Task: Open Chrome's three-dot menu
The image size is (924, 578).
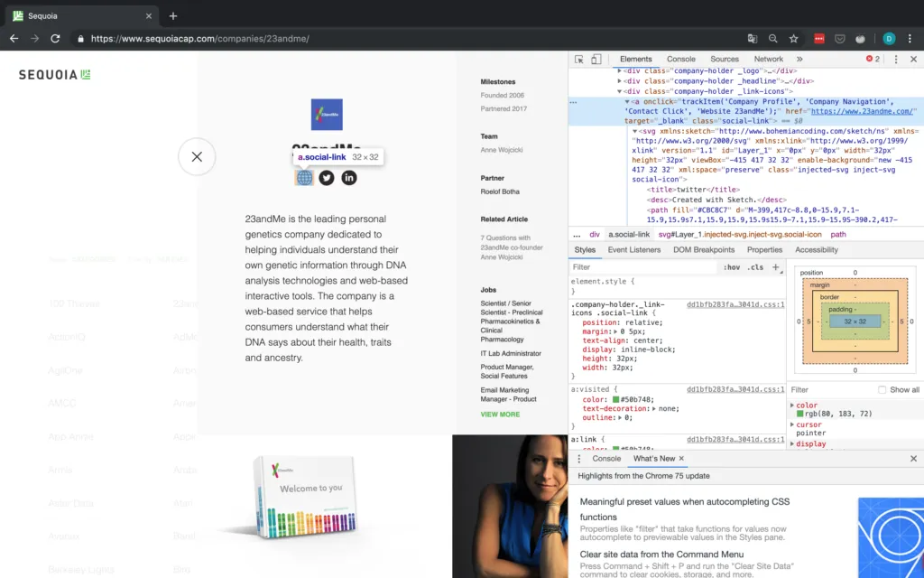Action: click(x=910, y=38)
